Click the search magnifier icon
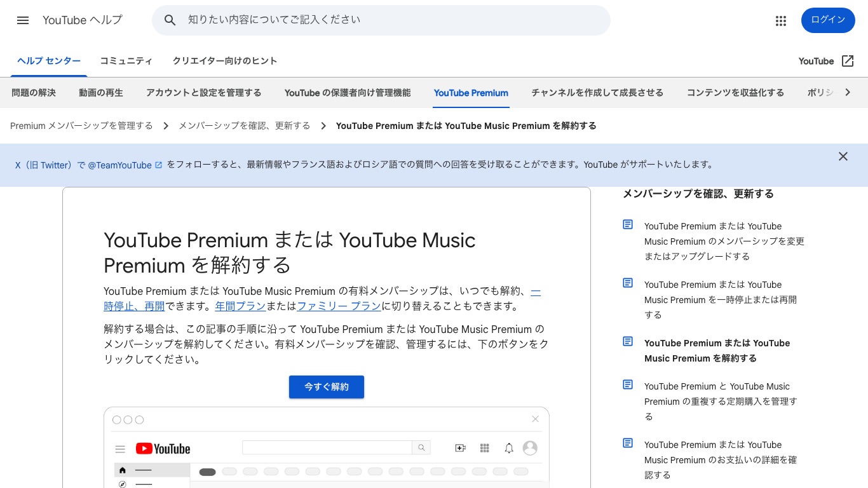Image resolution: width=868 pixels, height=488 pixels. click(170, 20)
